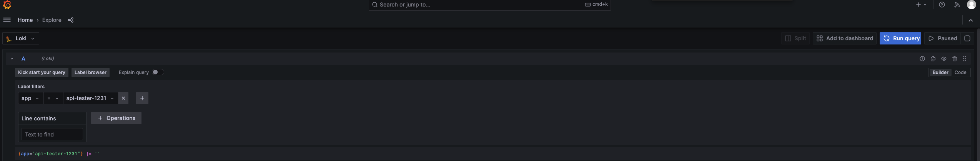Hide query A using the eye icon

(x=943, y=59)
